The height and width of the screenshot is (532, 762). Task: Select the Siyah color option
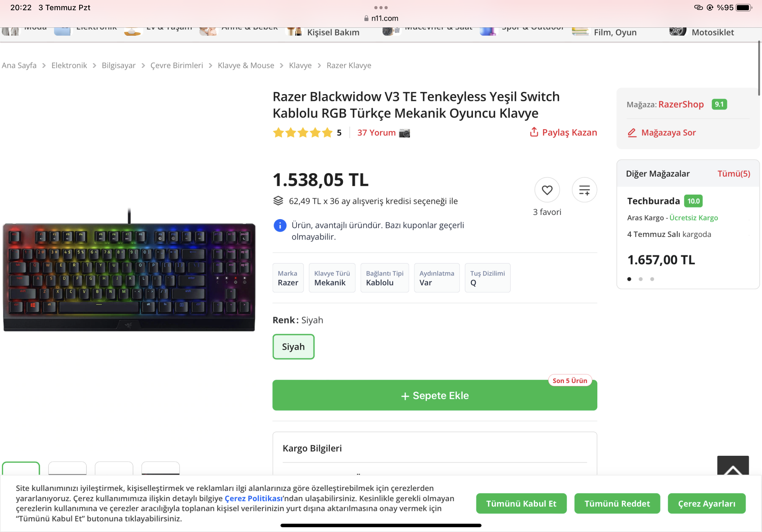[293, 347]
